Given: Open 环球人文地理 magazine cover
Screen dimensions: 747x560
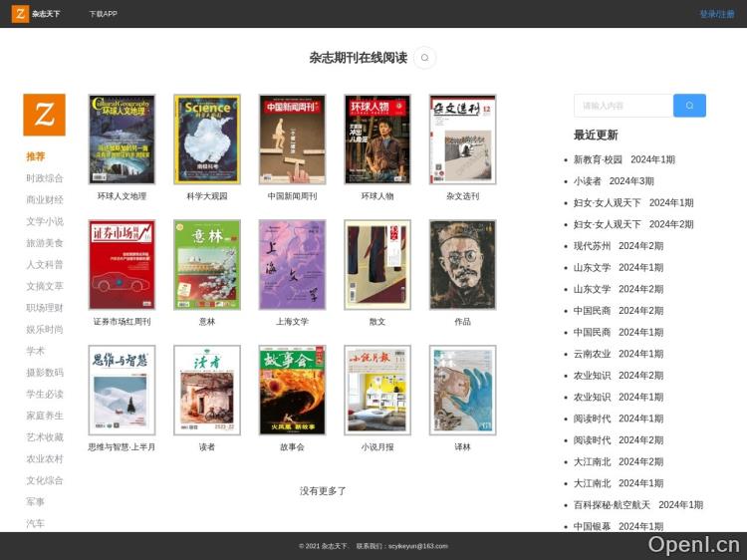Looking at the screenshot, I should click(122, 140).
